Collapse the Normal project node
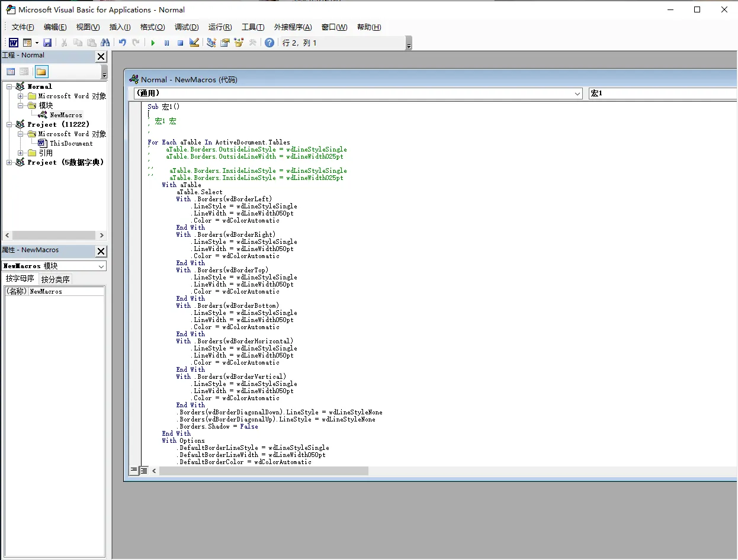The width and height of the screenshot is (738, 560). (x=9, y=86)
